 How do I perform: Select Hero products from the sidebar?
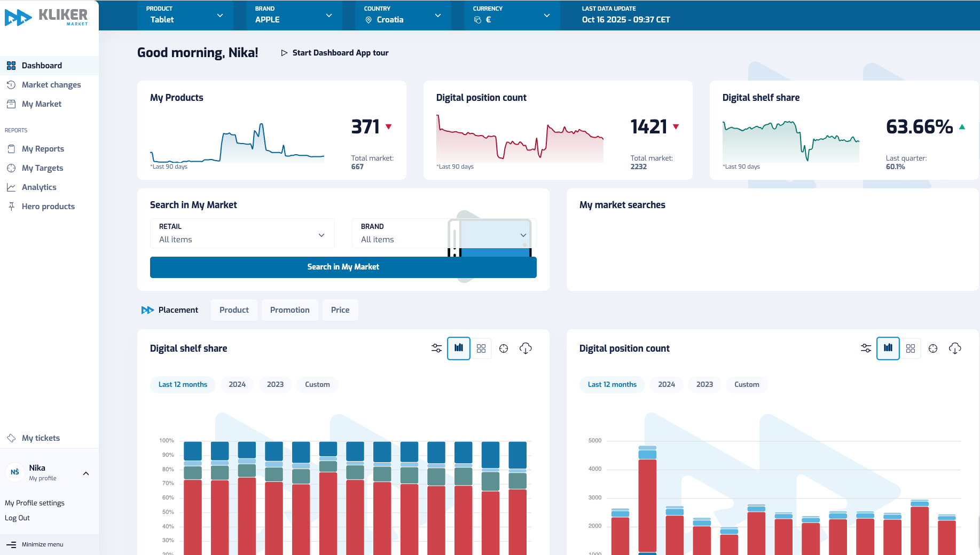(x=48, y=206)
